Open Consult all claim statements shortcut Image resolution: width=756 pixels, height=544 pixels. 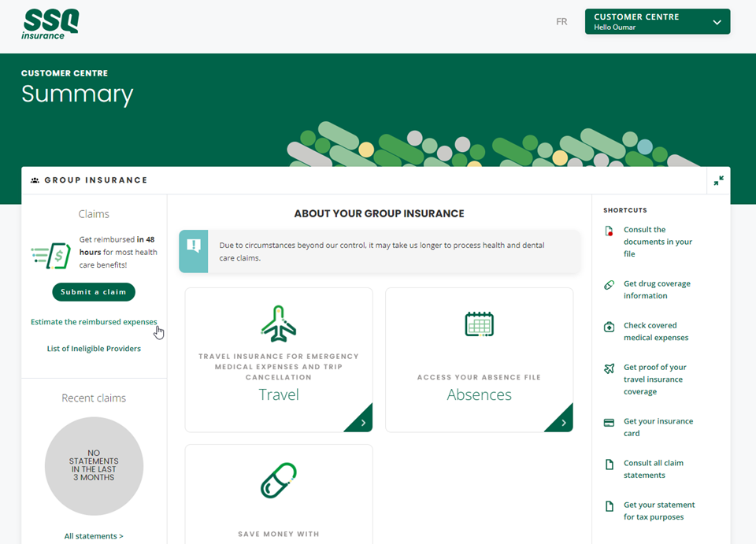[654, 469]
